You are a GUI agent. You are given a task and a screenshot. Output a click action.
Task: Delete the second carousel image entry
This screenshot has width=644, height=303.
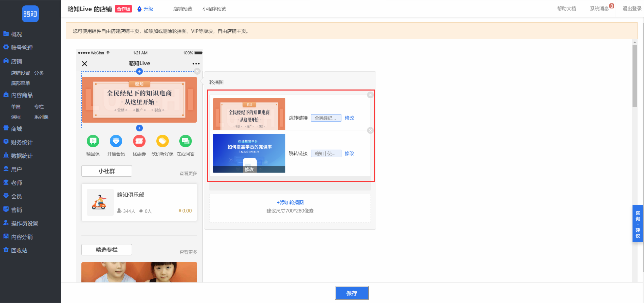pos(370,130)
